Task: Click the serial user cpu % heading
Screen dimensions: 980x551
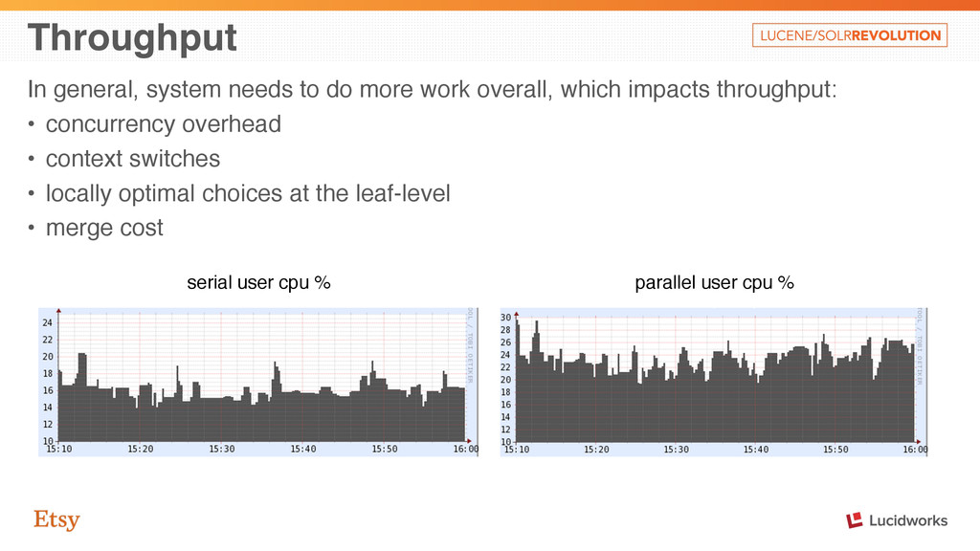Action: coord(258,282)
